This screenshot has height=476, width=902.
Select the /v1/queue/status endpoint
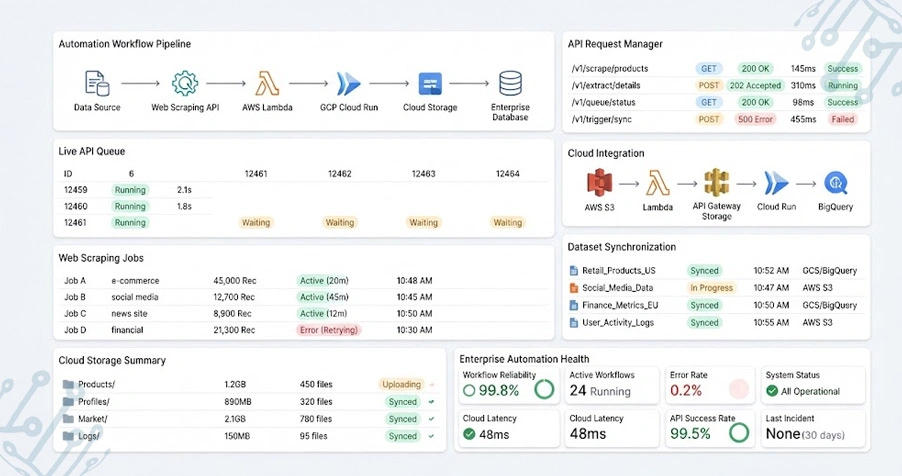(x=603, y=102)
